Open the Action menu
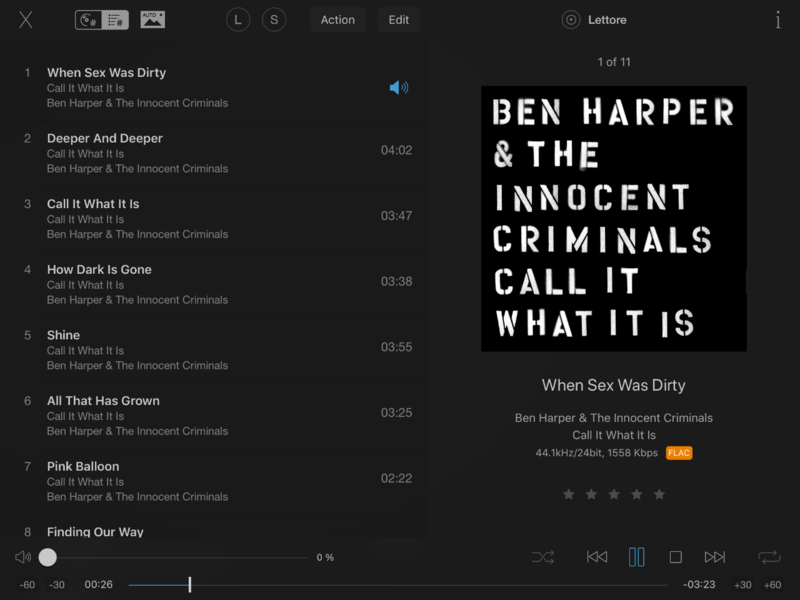Screen dimensions: 800x600 pos(337,20)
